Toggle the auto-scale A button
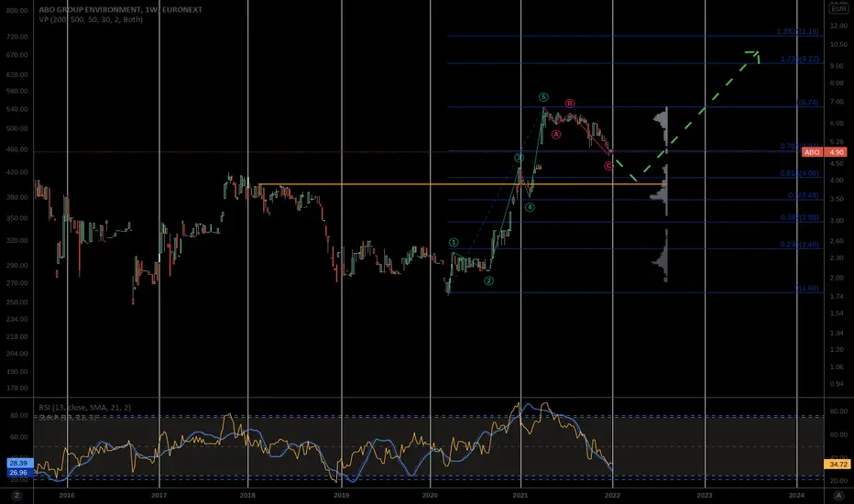854x504 pixels. pyautogui.click(x=838, y=495)
